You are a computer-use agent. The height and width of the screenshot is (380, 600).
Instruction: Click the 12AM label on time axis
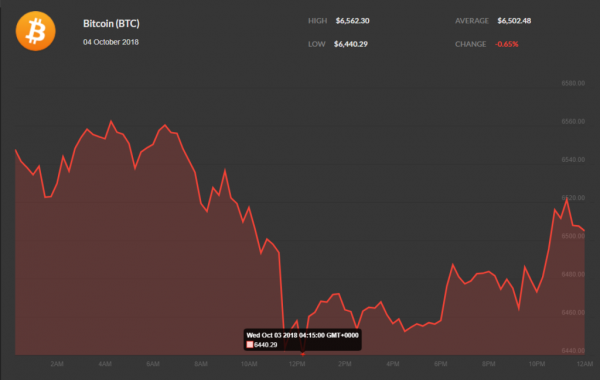point(585,364)
